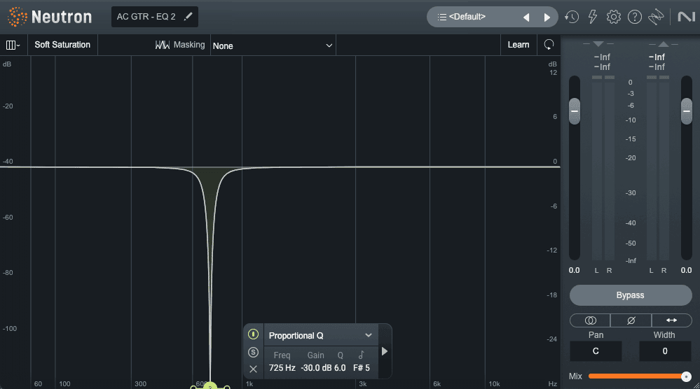700x389 pixels.
Task: Click the -30.0 dB gain value
Action: (316, 368)
